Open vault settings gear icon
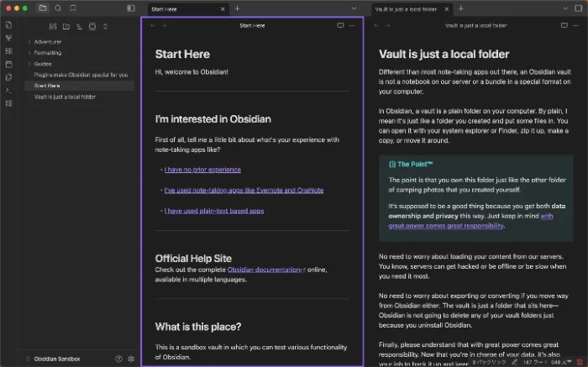Screen dimensions: 588x367 pyautogui.click(x=131, y=359)
